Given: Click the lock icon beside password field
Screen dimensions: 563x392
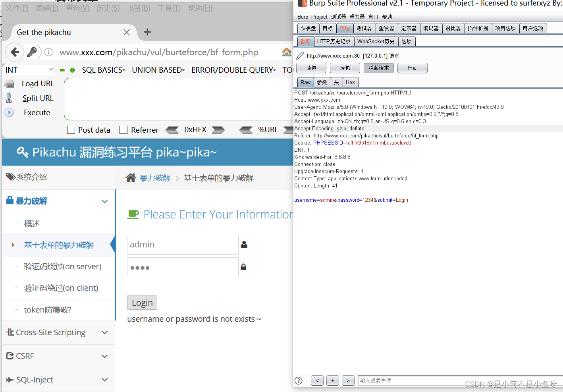Looking at the screenshot, I should pyautogui.click(x=243, y=267).
